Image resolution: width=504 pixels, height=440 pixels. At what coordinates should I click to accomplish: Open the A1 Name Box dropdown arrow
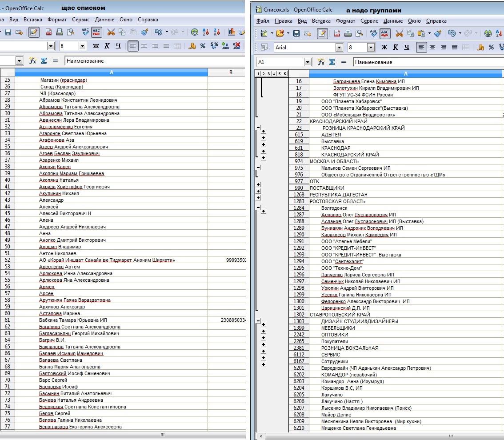point(308,62)
